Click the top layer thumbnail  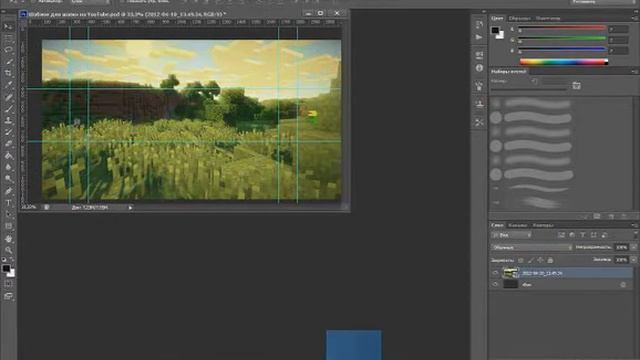(510, 273)
